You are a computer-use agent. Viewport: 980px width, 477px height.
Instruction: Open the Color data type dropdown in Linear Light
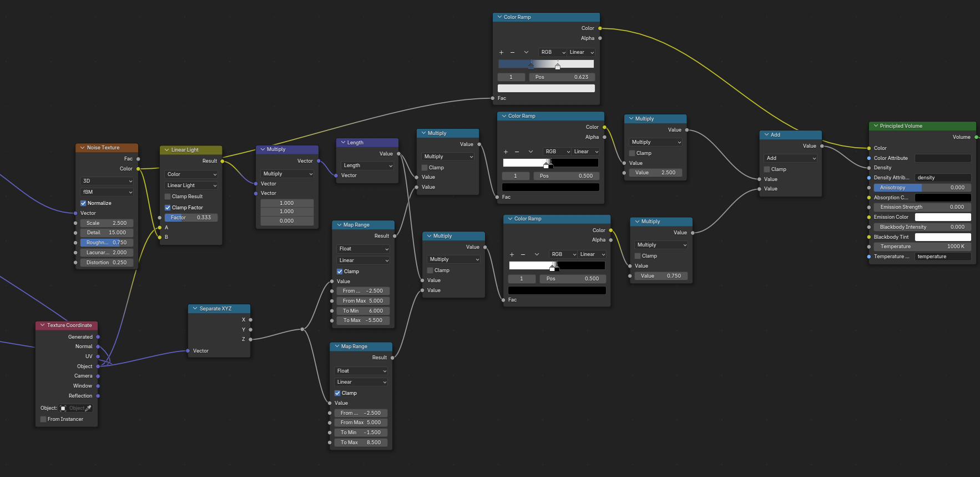[191, 174]
